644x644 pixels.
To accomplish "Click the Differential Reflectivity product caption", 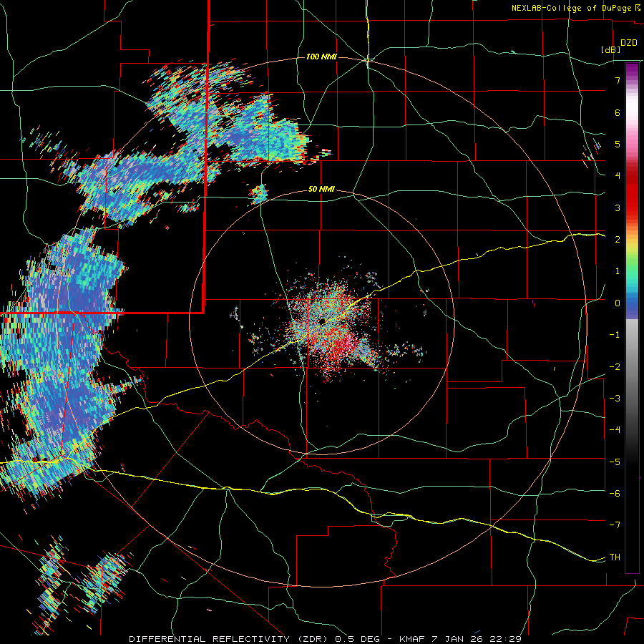I will coord(325,639).
